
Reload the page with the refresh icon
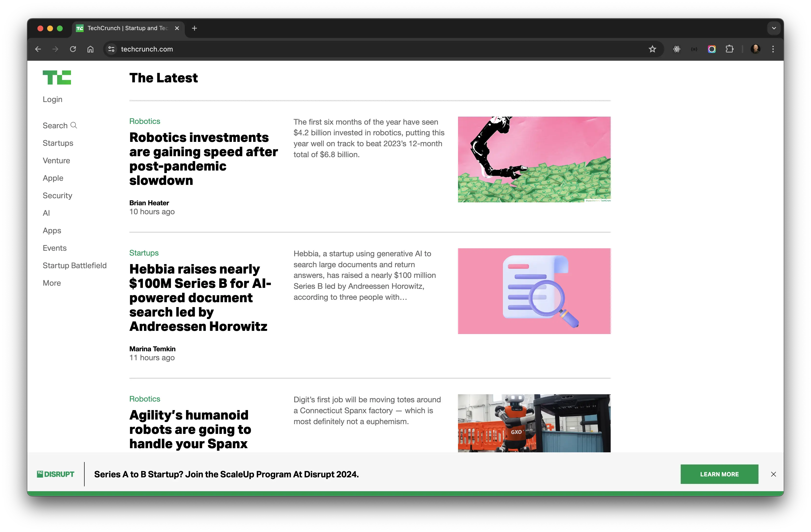tap(73, 49)
